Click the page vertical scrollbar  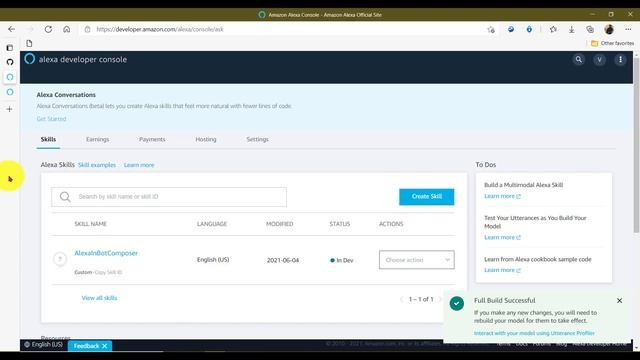pos(636,145)
